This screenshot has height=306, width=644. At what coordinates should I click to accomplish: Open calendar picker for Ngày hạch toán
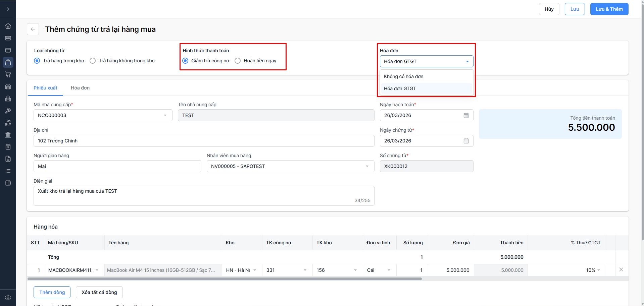[466, 115]
